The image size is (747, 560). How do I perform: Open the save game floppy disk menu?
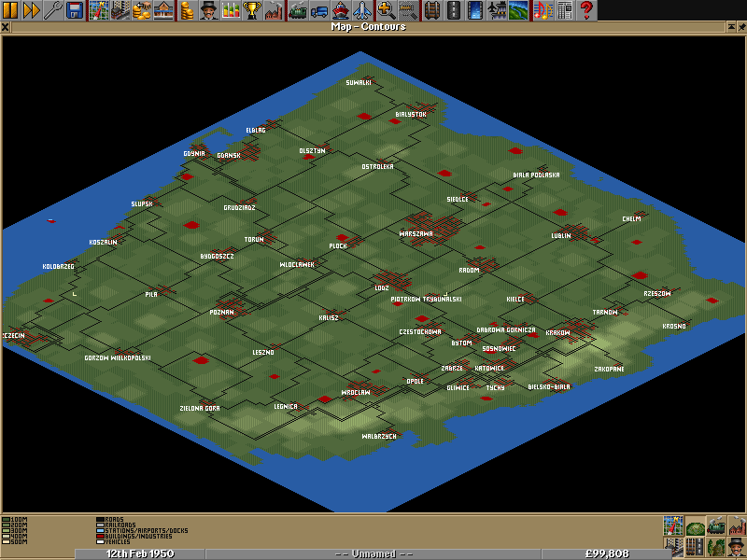pyautogui.click(x=74, y=10)
